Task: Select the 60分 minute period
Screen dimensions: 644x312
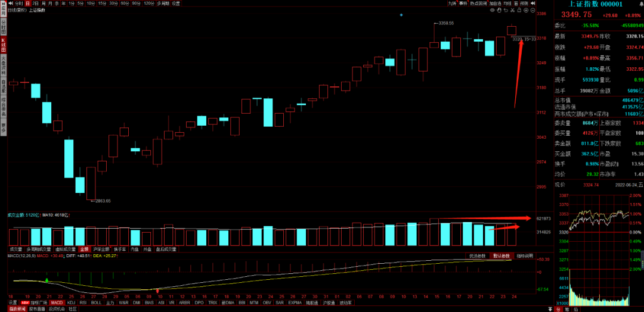Action: pos(125,4)
